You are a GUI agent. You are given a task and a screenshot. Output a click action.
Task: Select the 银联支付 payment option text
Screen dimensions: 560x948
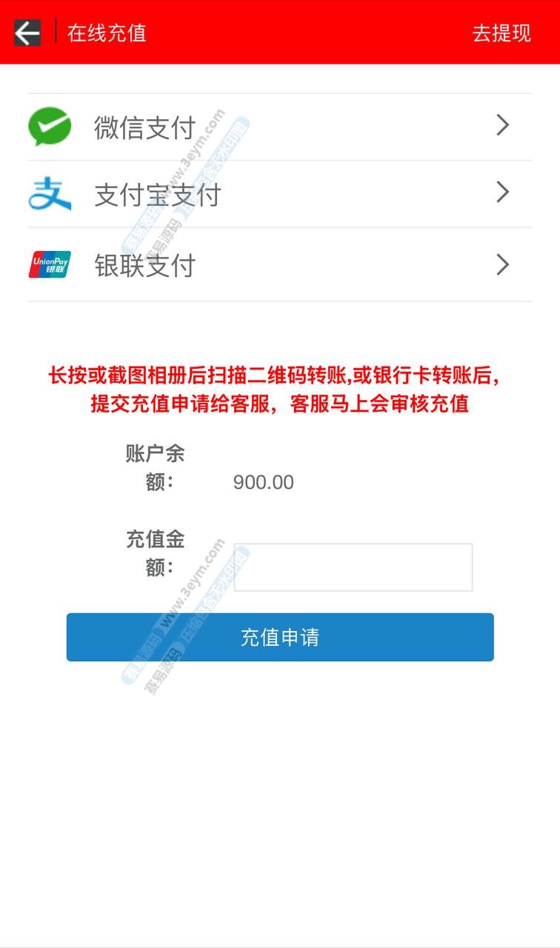tap(144, 265)
